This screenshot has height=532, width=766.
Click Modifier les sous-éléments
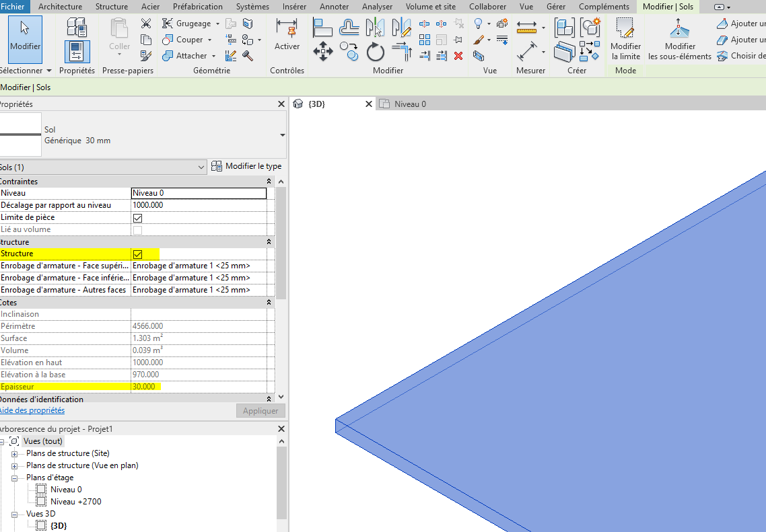(680, 40)
